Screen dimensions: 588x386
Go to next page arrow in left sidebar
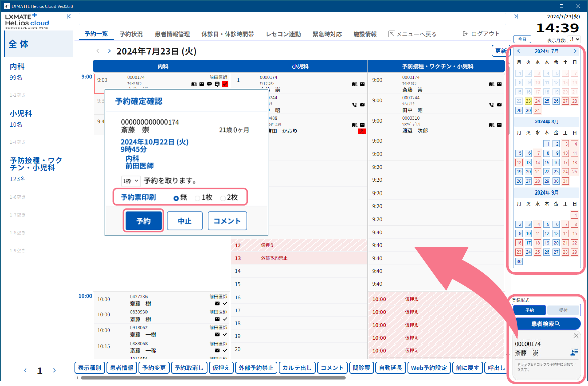pos(55,371)
